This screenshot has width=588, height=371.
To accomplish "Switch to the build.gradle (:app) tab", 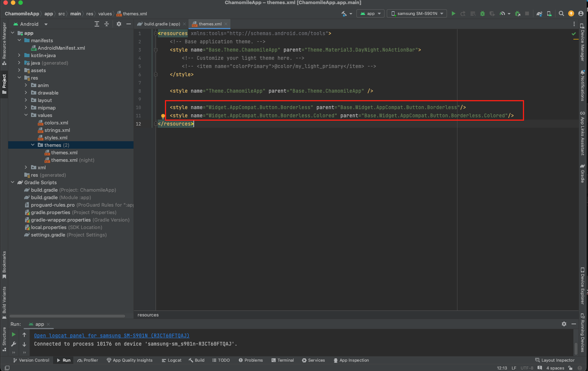I will coord(162,24).
